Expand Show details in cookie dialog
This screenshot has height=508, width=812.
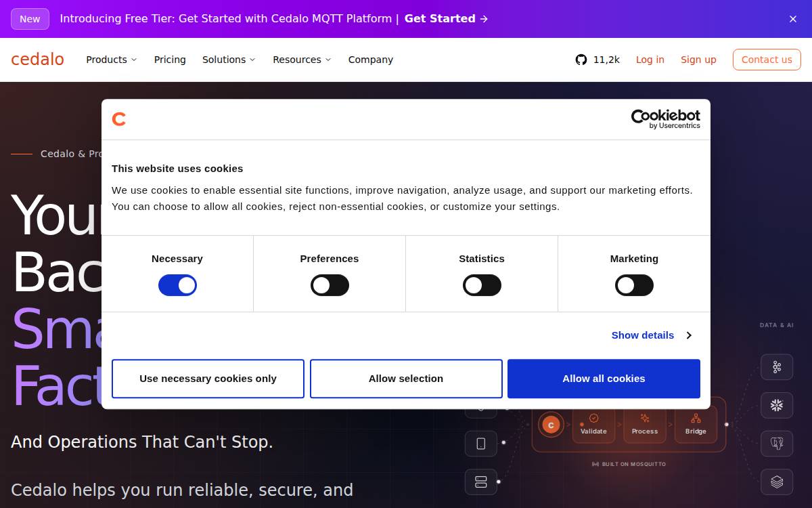click(x=652, y=335)
